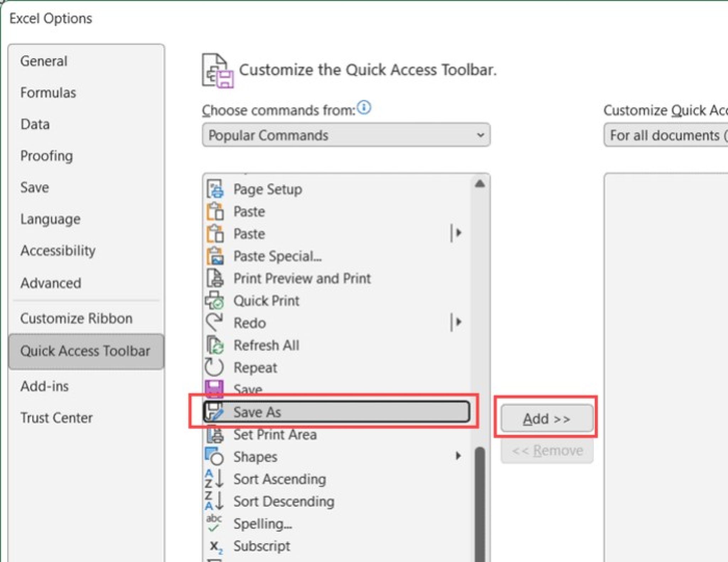728x562 pixels.
Task: Switch to the Customize Ribbon section
Action: click(x=76, y=318)
